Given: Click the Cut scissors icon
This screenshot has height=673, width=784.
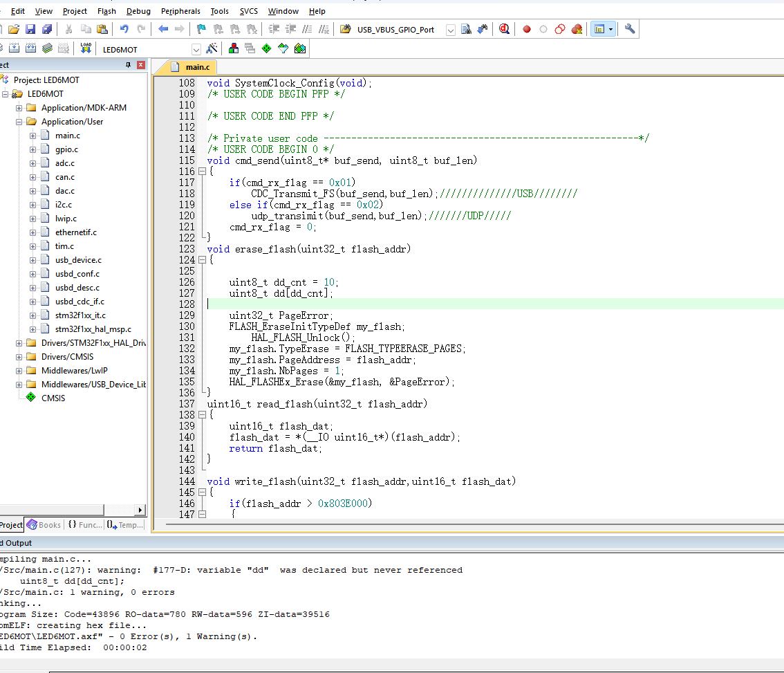Looking at the screenshot, I should click(69, 30).
